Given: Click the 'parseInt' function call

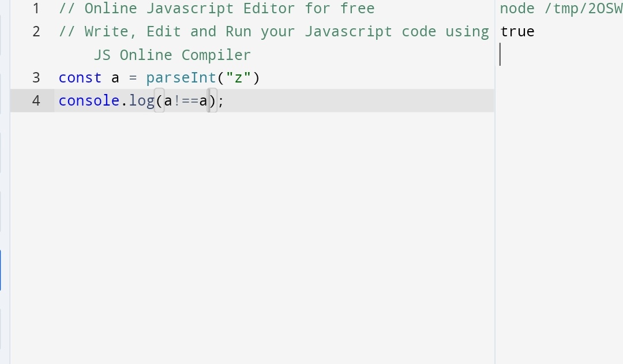Looking at the screenshot, I should 181,77.
